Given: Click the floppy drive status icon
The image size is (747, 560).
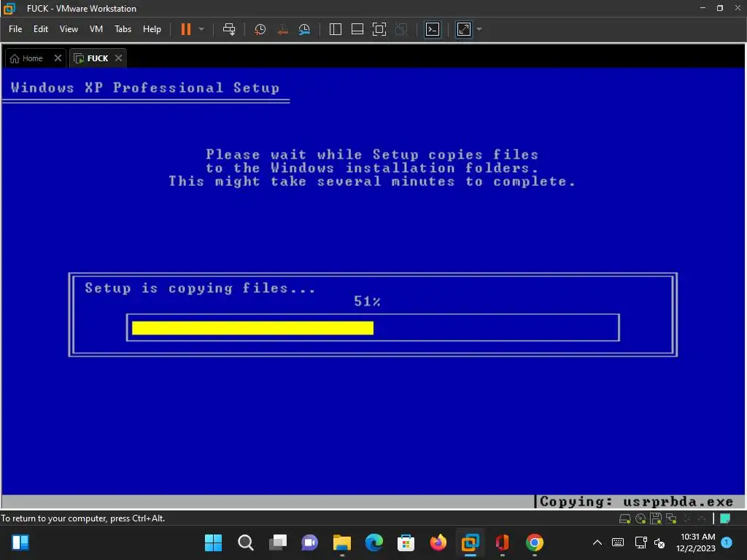Looking at the screenshot, I should click(x=656, y=518).
